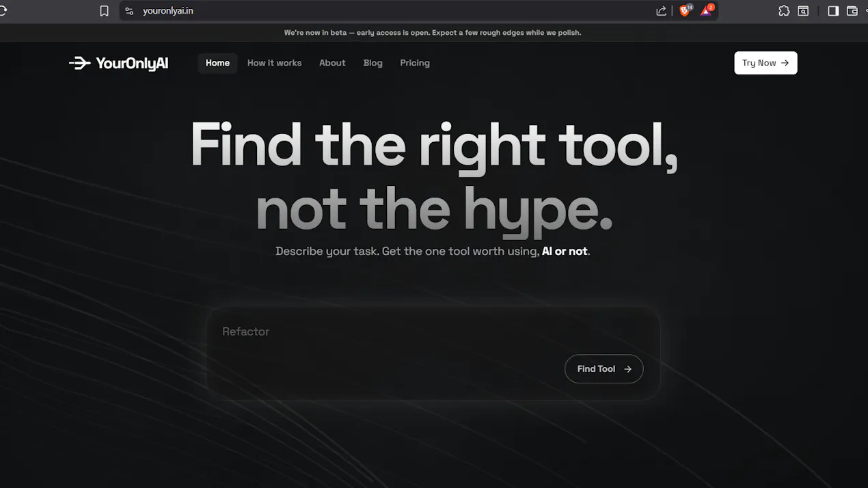Open the Brave Wallet icon
The height and width of the screenshot is (488, 868).
(852, 11)
